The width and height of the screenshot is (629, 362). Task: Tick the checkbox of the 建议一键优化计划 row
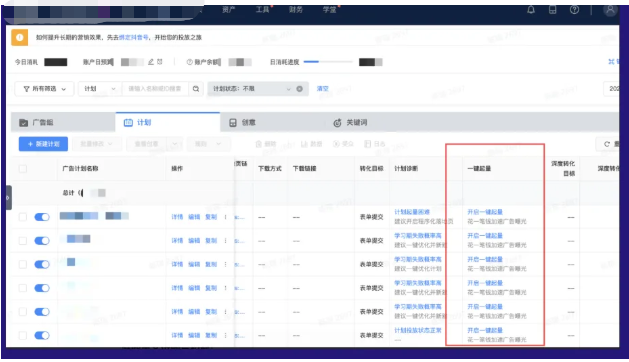[23, 264]
